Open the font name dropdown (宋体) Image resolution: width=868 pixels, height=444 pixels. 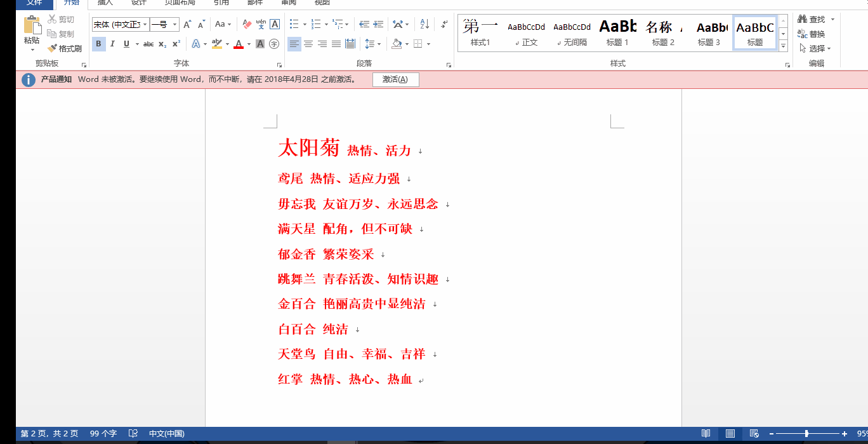coord(145,25)
